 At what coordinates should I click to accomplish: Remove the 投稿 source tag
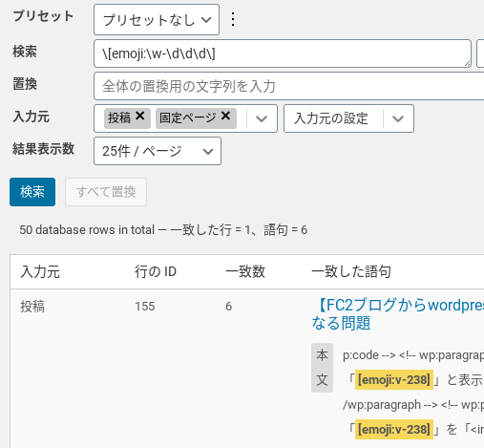(139, 116)
